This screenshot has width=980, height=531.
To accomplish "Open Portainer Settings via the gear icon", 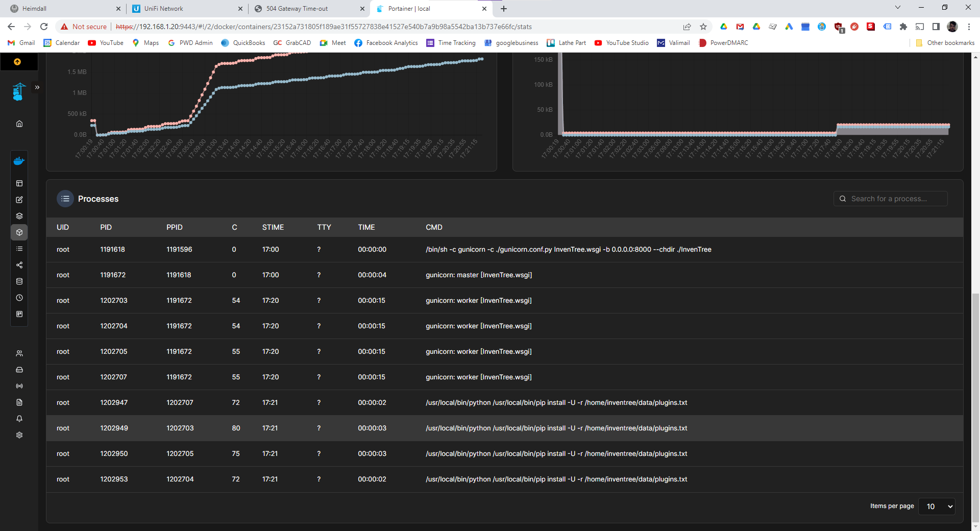I will pos(19,435).
